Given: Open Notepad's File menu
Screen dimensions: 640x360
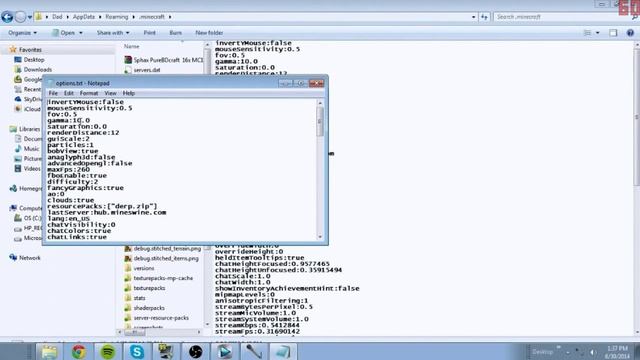Looking at the screenshot, I should [53, 93].
